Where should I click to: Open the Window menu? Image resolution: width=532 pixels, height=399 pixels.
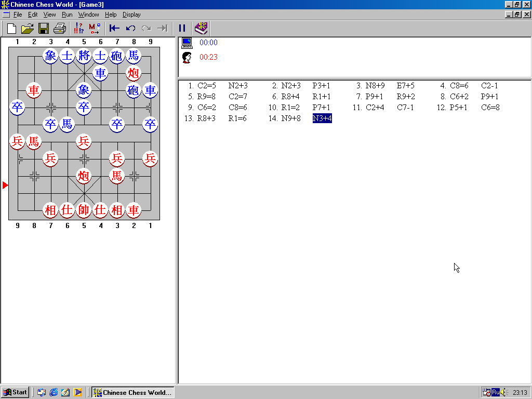[x=89, y=15]
